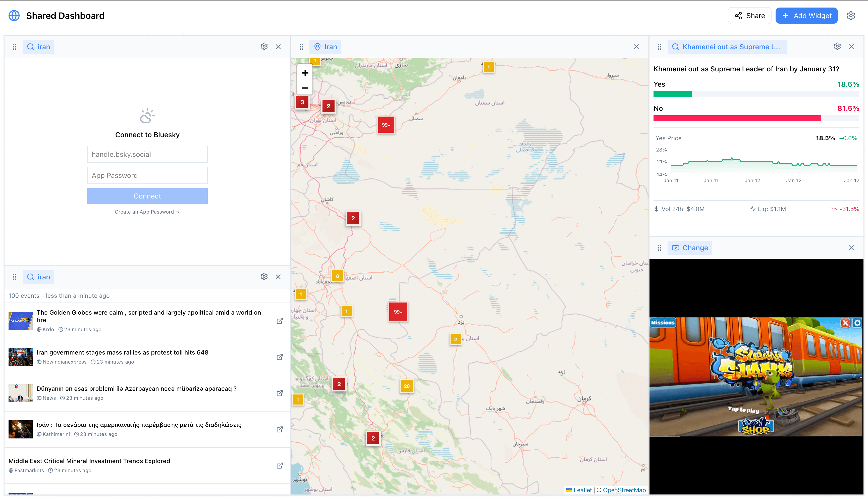Grab drag handle of Iran map widget
Image resolution: width=868 pixels, height=499 pixels.
pyautogui.click(x=301, y=47)
